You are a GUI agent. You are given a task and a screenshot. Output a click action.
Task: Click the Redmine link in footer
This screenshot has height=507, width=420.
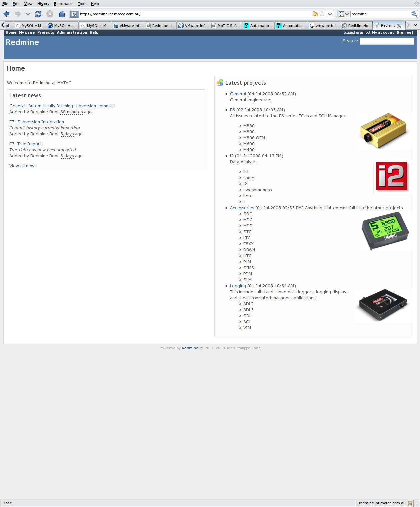click(190, 348)
